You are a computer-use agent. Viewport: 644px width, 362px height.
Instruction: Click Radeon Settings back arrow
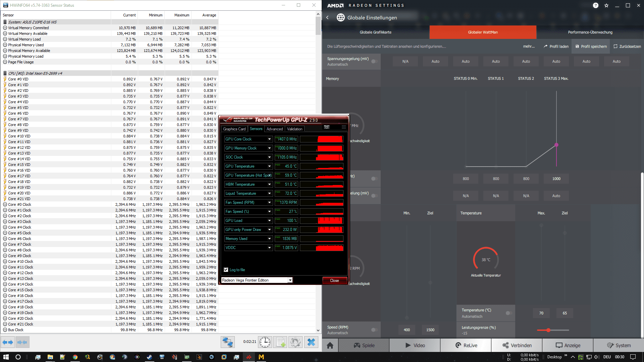pos(328,17)
